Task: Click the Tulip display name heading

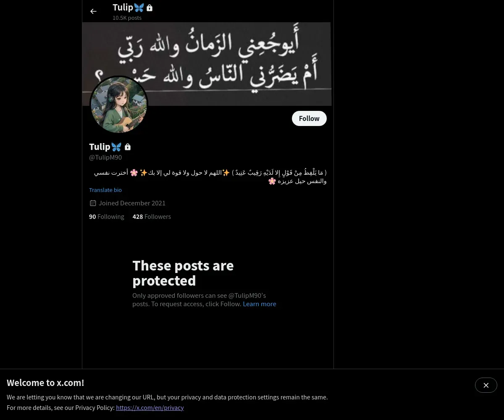Action: click(x=100, y=147)
